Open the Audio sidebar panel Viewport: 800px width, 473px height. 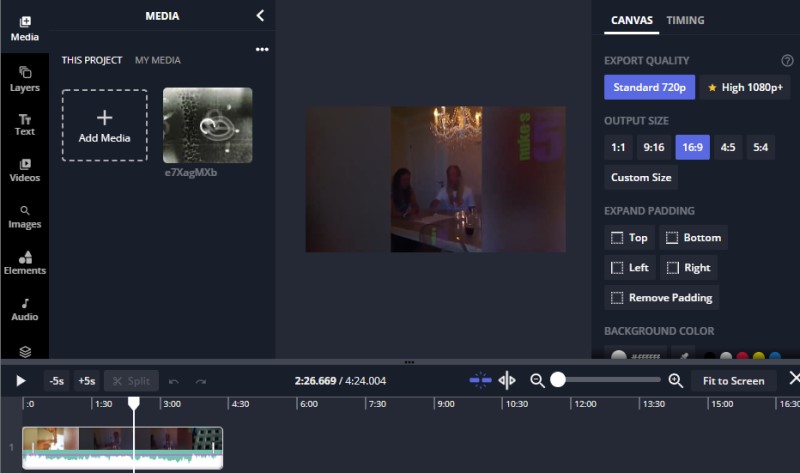[24, 309]
